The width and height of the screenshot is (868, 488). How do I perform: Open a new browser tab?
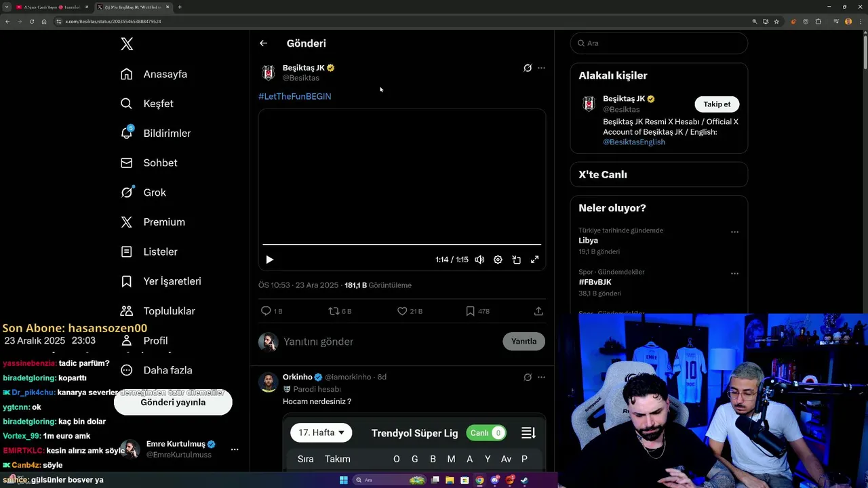(x=180, y=7)
